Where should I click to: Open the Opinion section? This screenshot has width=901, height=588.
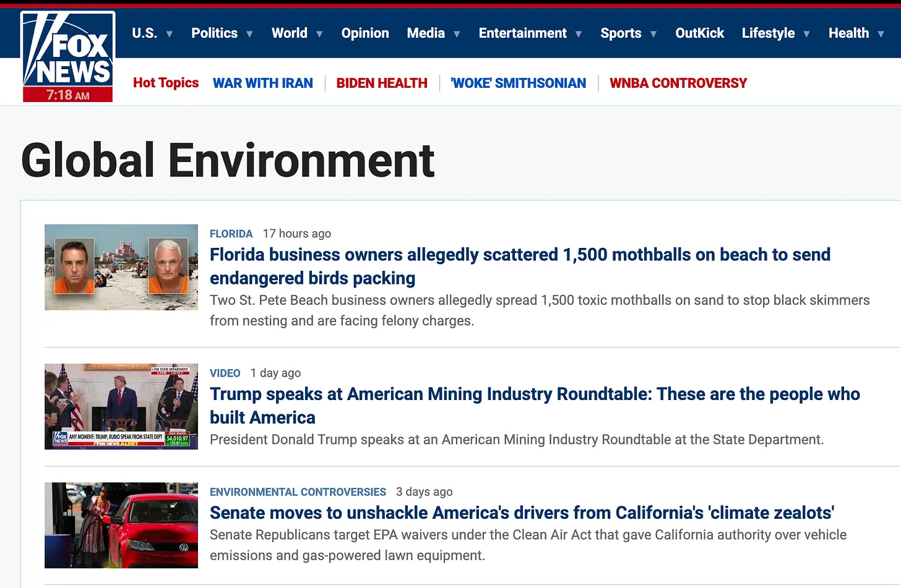(x=365, y=33)
